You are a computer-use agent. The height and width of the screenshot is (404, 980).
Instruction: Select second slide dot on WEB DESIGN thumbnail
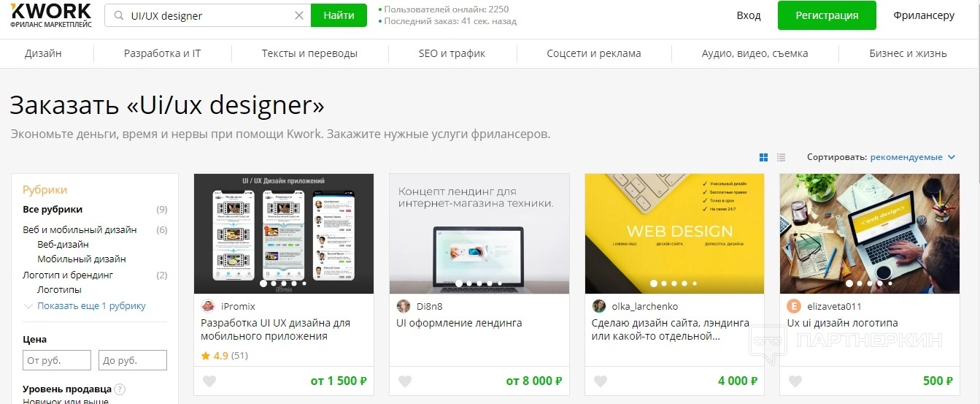point(664,283)
